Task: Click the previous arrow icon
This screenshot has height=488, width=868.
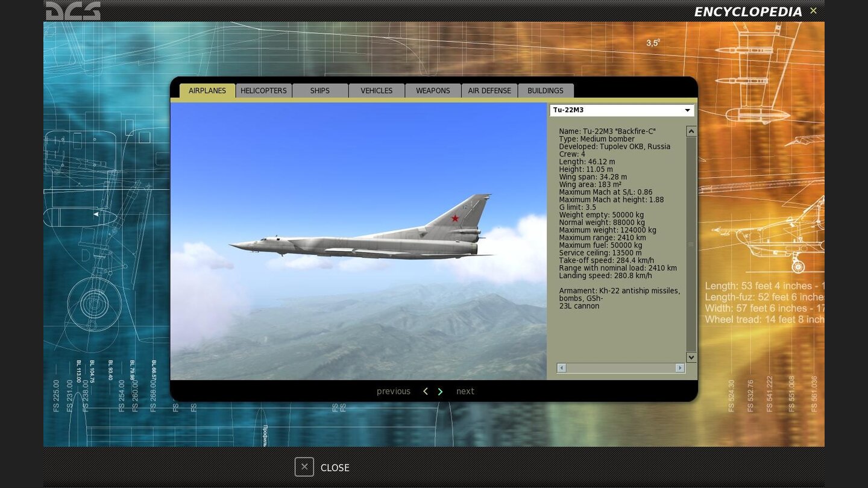Action: (x=426, y=392)
